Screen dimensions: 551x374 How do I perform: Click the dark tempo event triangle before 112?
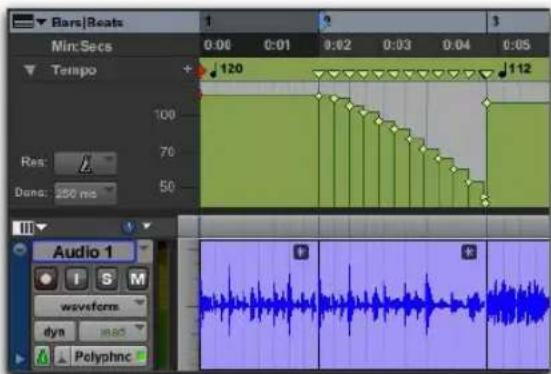pyautogui.click(x=486, y=74)
